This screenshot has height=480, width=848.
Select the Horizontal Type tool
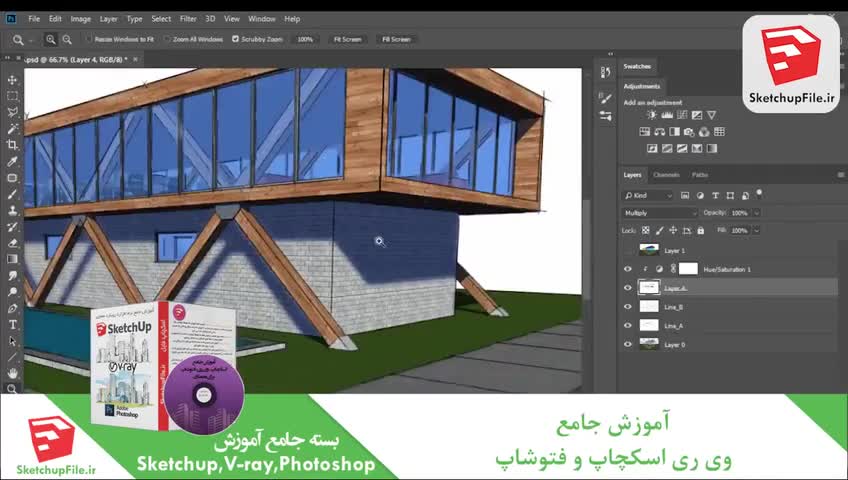coord(12,325)
